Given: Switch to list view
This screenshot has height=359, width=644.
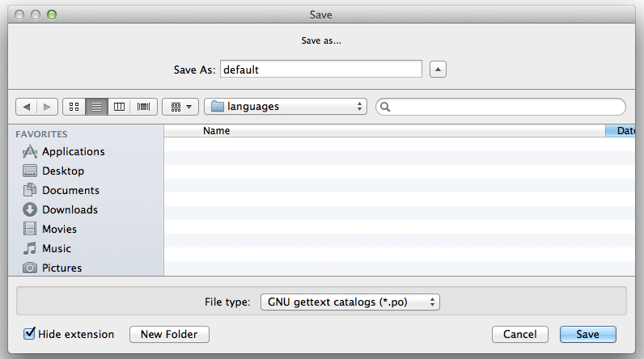Looking at the screenshot, I should (x=96, y=107).
